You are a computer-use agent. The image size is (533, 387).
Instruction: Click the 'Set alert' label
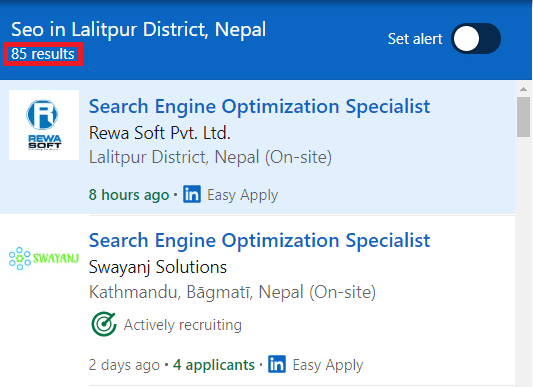(x=415, y=39)
